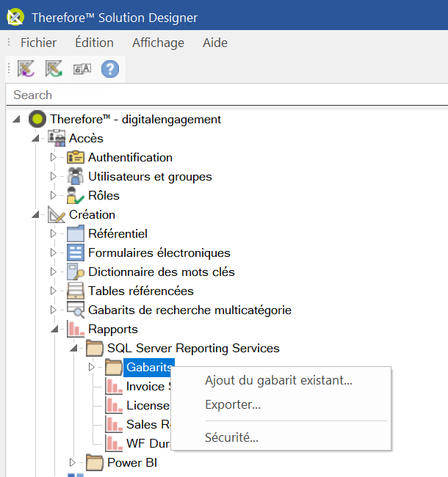448x477 pixels.
Task: Open the Fichier menu
Action: coord(38,43)
